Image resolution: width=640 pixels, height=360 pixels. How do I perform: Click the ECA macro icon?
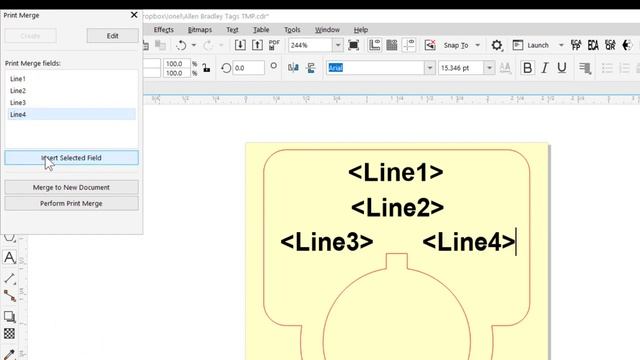pyautogui.click(x=593, y=45)
